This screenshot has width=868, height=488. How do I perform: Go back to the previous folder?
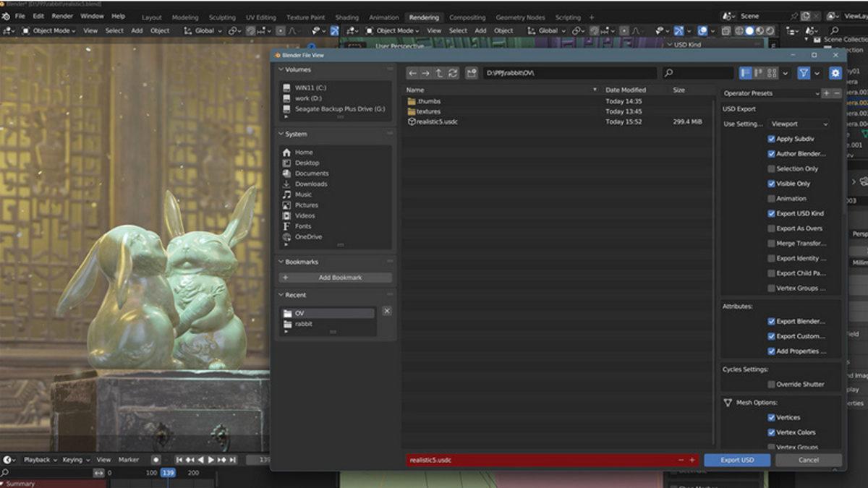(412, 73)
